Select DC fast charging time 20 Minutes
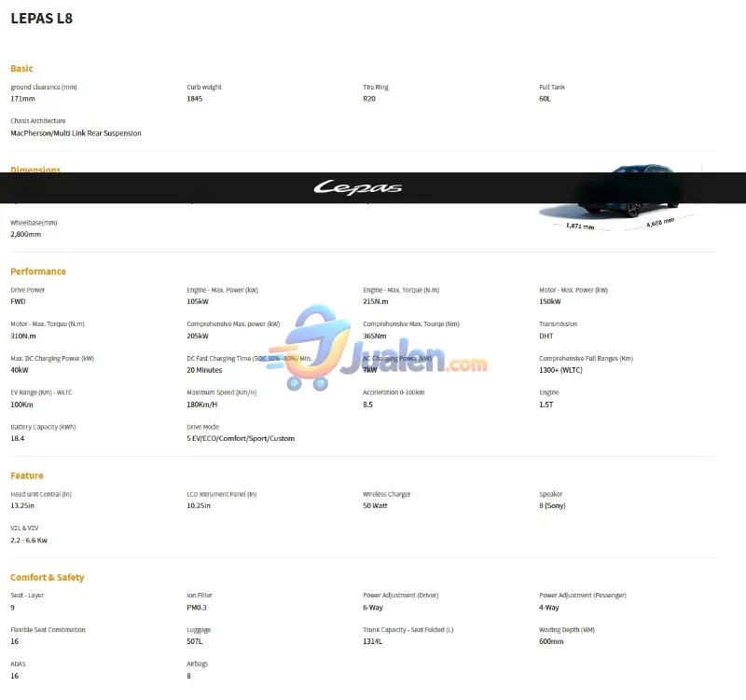Screen dimensions: 746x700 pyautogui.click(x=204, y=370)
